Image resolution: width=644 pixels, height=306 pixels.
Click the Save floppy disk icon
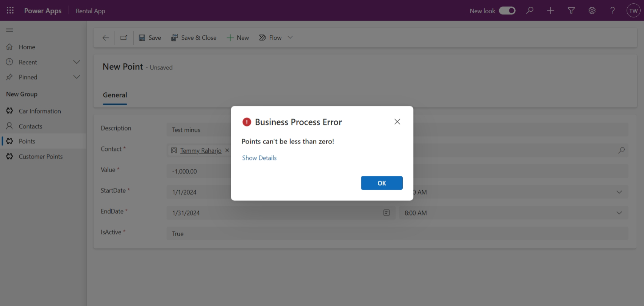(142, 38)
